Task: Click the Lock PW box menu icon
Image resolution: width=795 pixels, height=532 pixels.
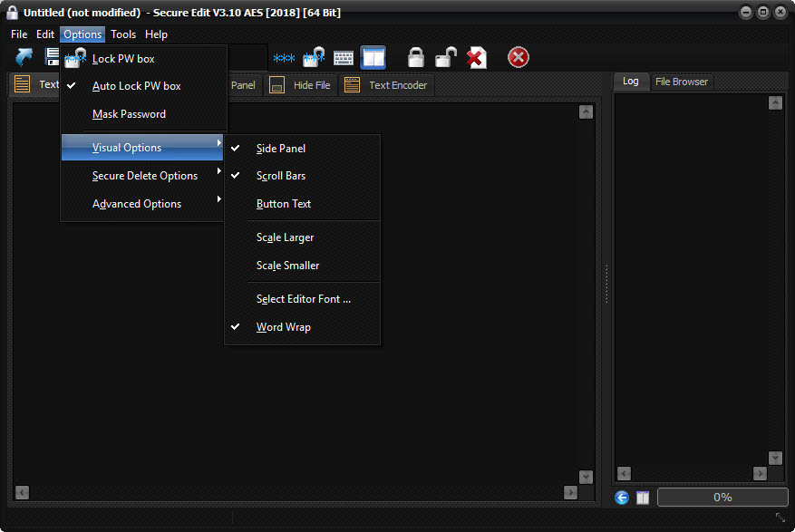Action: (75, 58)
